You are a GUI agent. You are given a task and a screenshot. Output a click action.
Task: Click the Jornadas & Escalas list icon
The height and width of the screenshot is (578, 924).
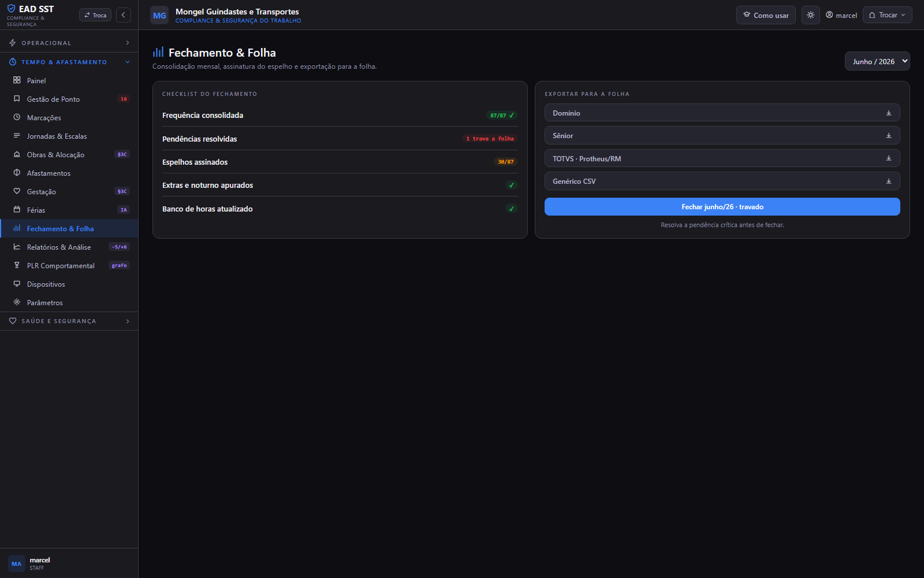17,136
